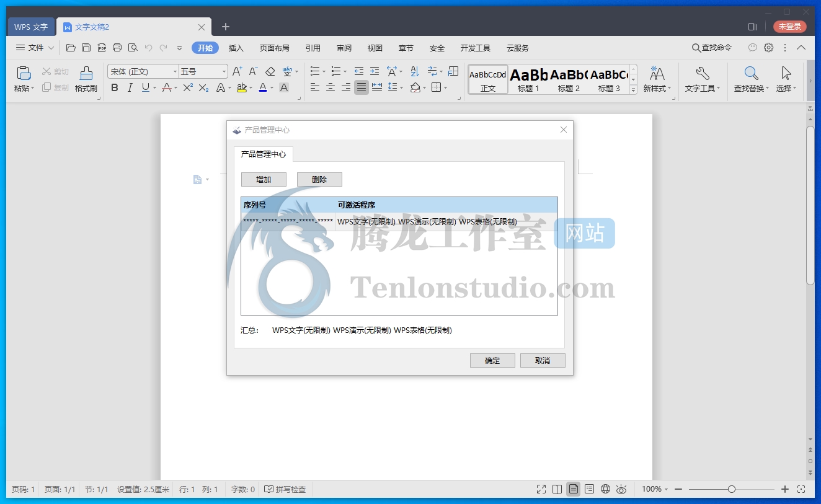Click zoom out minus button
Viewport: 821px width, 504px height.
pos(678,489)
